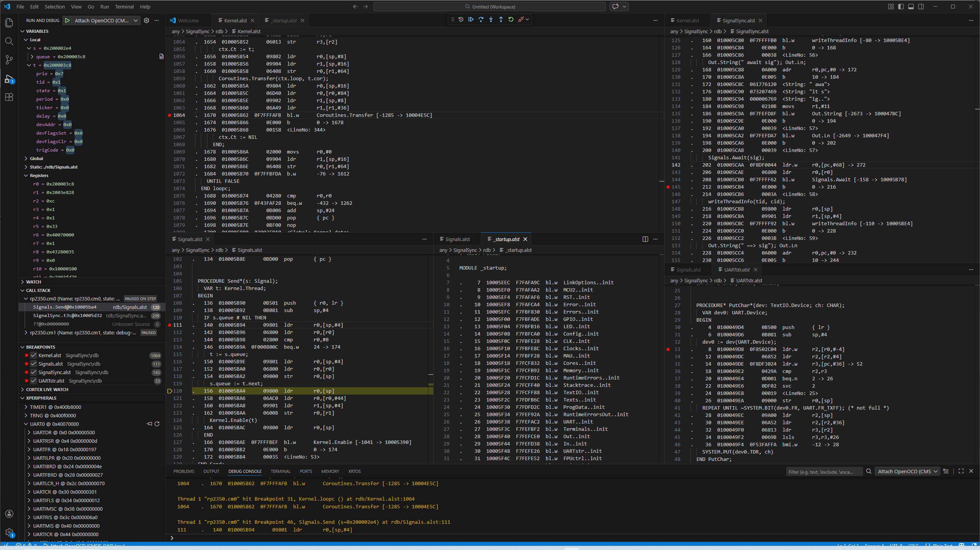This screenshot has height=550, width=980.
Task: Open the Accounts menu icon
Action: click(9, 514)
